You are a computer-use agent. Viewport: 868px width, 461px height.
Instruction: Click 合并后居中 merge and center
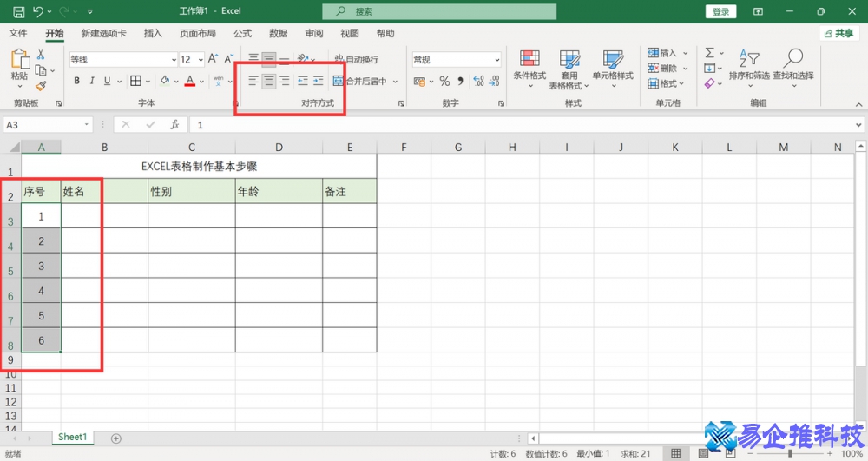(x=360, y=82)
